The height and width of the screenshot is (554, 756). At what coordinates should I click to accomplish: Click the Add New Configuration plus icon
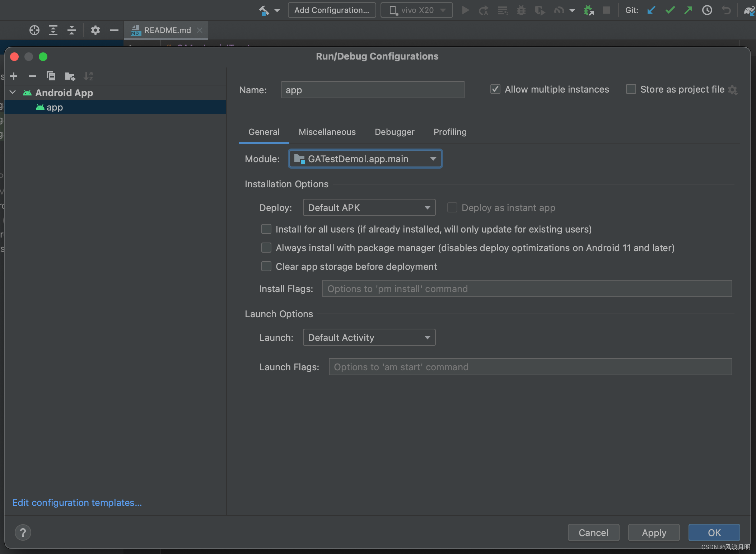[14, 76]
